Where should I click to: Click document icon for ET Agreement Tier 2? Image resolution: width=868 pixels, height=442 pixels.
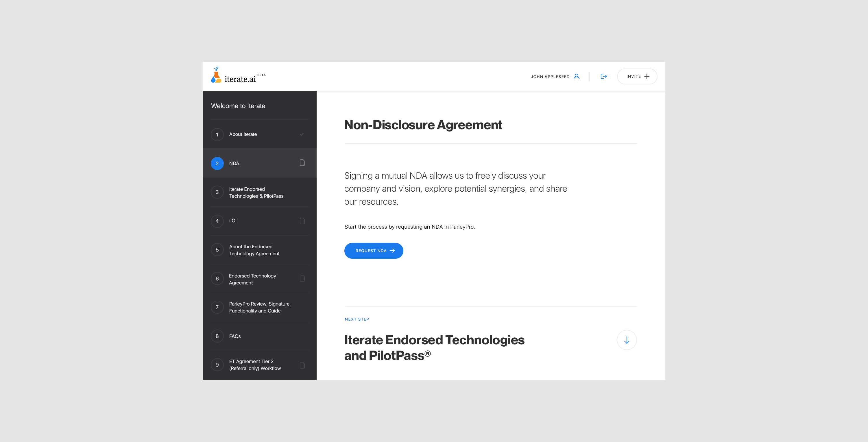[x=302, y=365]
